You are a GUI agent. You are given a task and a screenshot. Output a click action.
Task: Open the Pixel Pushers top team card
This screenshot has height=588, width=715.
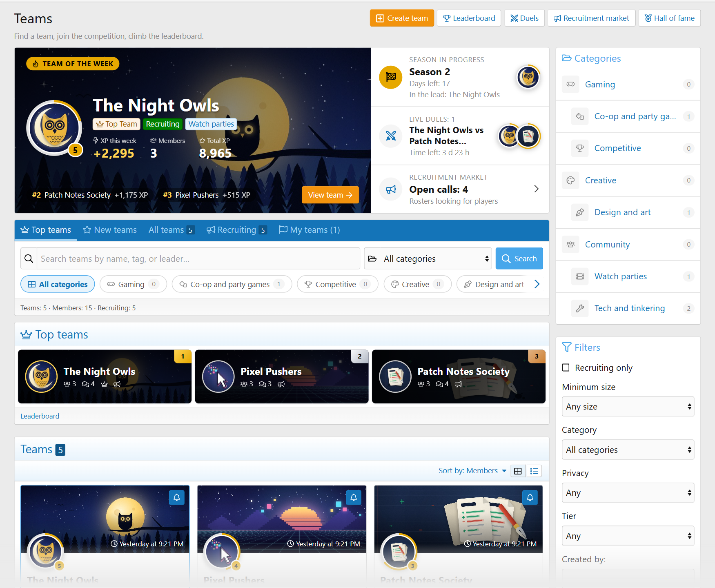point(282,376)
